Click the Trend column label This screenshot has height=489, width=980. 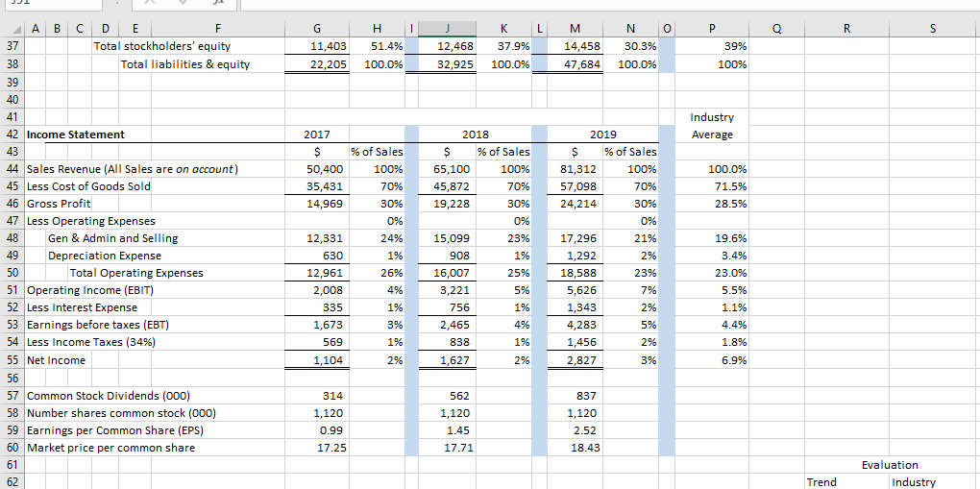click(x=821, y=482)
